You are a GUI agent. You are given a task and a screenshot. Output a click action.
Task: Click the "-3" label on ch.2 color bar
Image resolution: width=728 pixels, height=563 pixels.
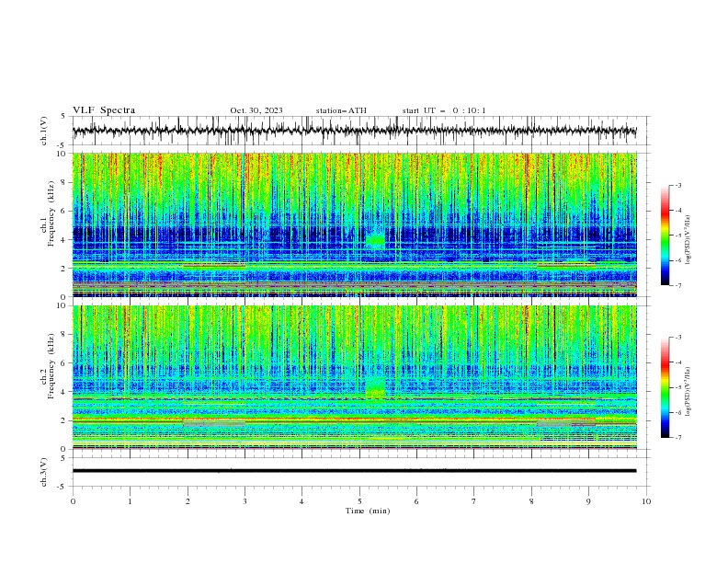(x=678, y=338)
